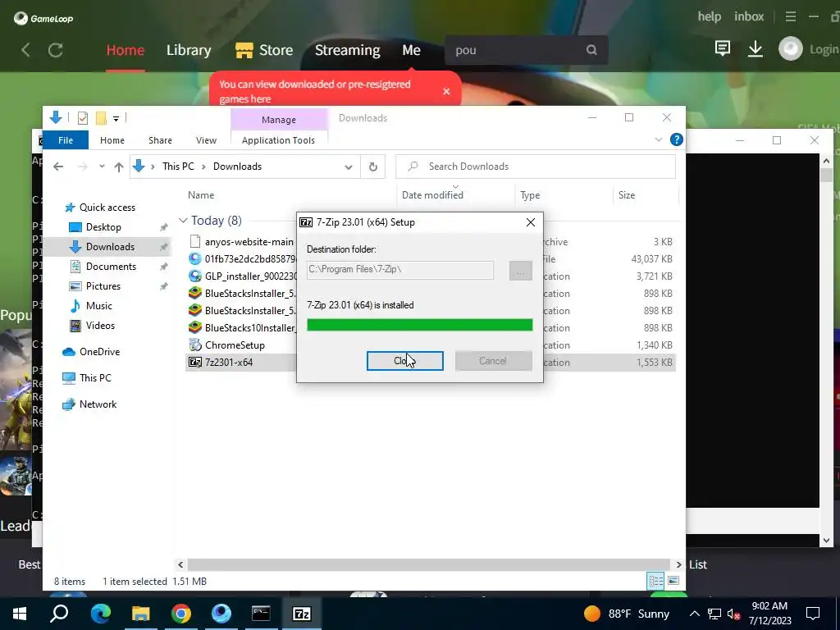Viewport: 840px width, 630px height.
Task: Click the GameLoop refresh icon
Action: click(55, 50)
